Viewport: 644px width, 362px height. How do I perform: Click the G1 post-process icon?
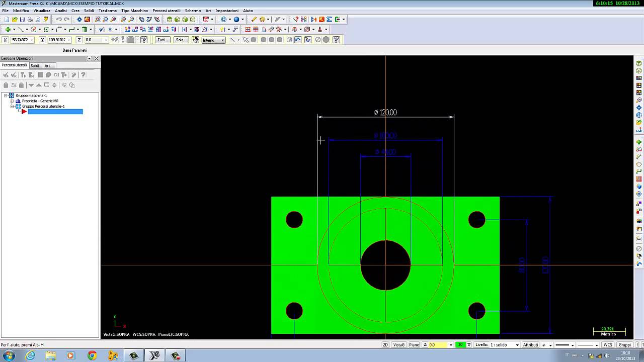(56, 75)
